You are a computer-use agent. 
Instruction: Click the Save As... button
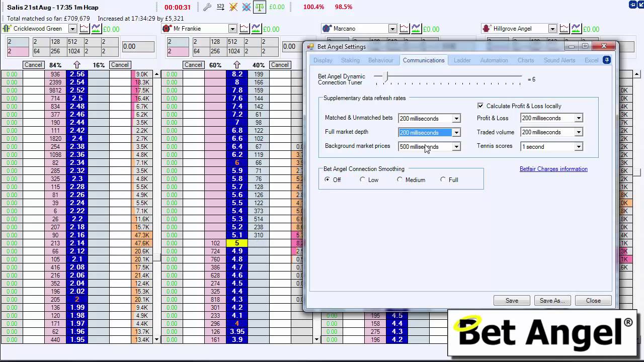pos(552,301)
